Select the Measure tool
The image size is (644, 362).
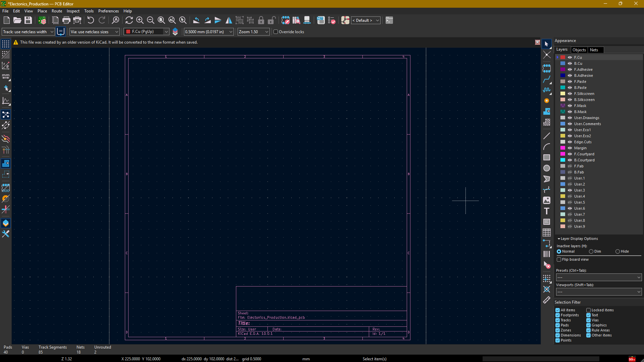[x=547, y=300]
